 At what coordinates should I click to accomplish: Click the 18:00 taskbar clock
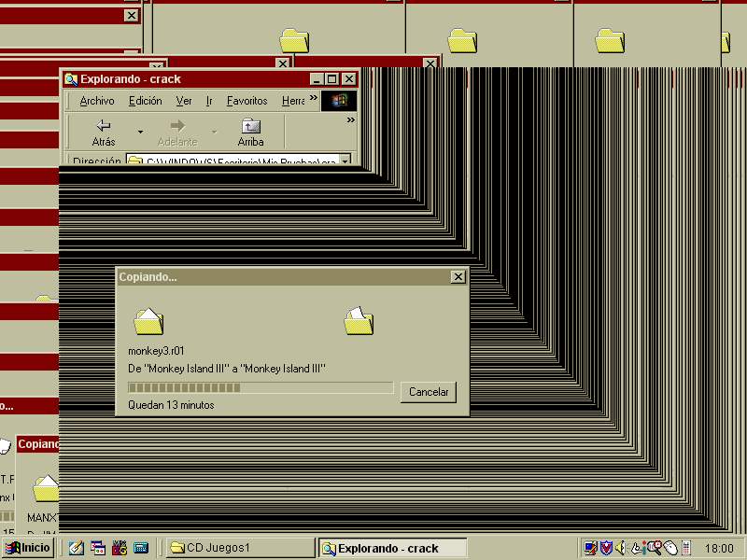(x=719, y=548)
